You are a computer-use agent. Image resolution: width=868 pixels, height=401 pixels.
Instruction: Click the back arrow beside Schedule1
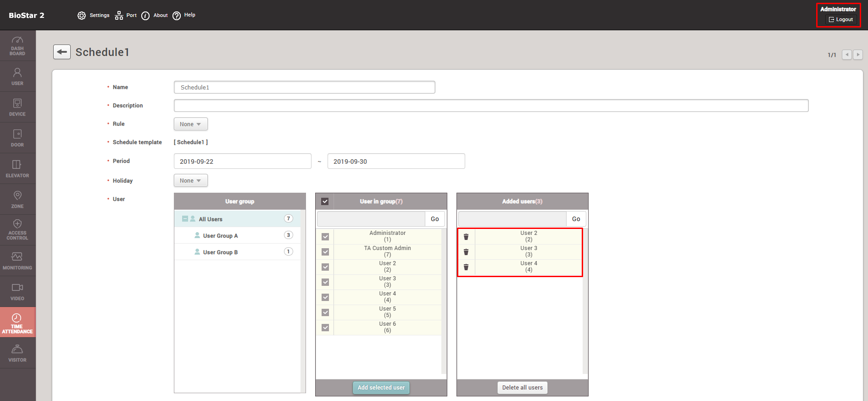(x=62, y=52)
